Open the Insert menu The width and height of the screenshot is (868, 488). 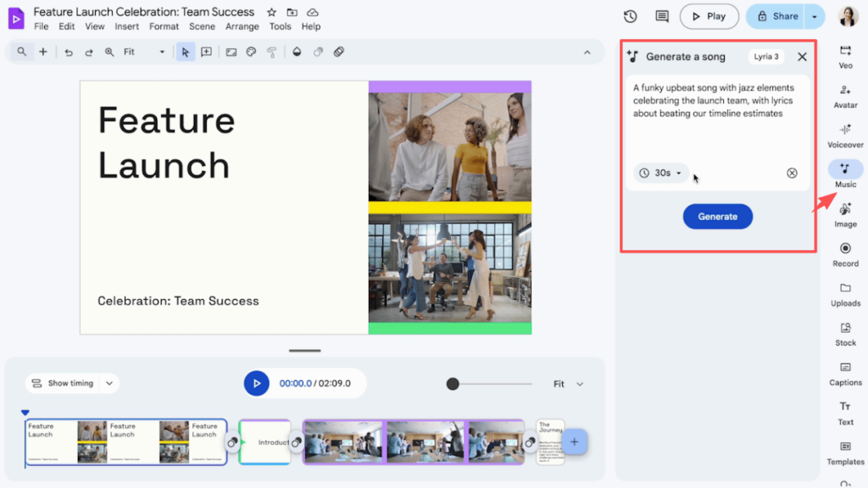pyautogui.click(x=126, y=26)
